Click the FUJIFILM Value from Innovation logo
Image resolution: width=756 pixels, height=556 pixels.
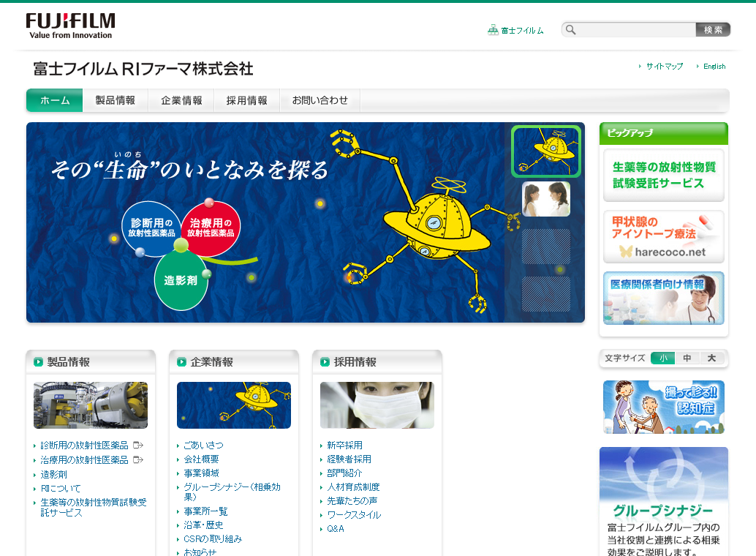coord(70,26)
